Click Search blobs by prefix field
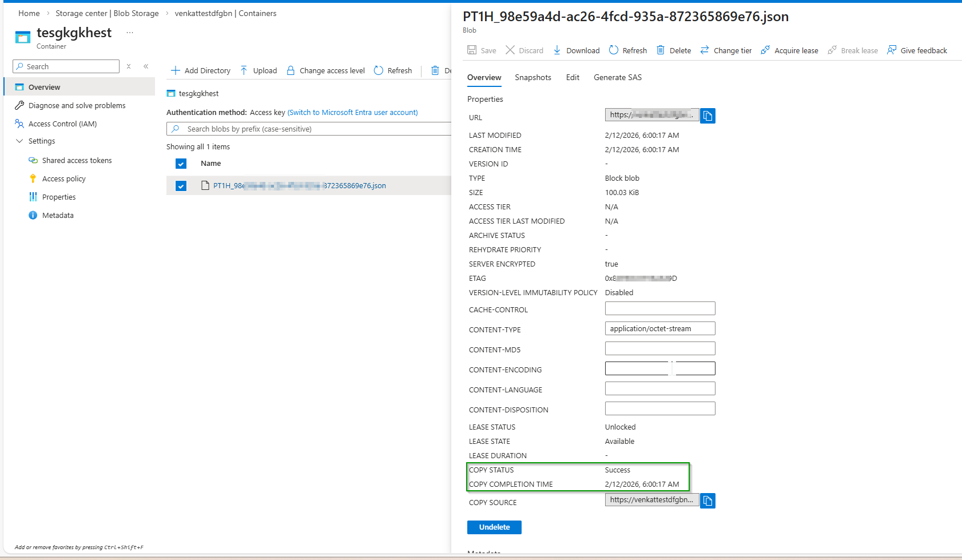 [x=309, y=129]
